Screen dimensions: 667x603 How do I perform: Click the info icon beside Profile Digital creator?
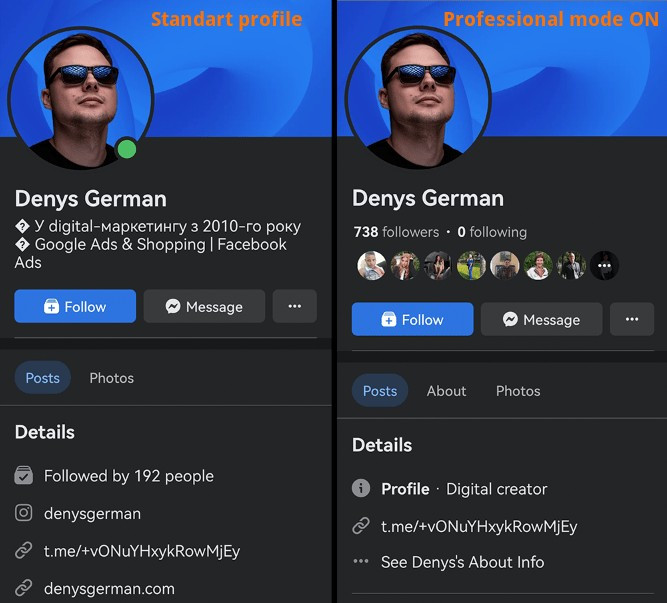[x=361, y=489]
